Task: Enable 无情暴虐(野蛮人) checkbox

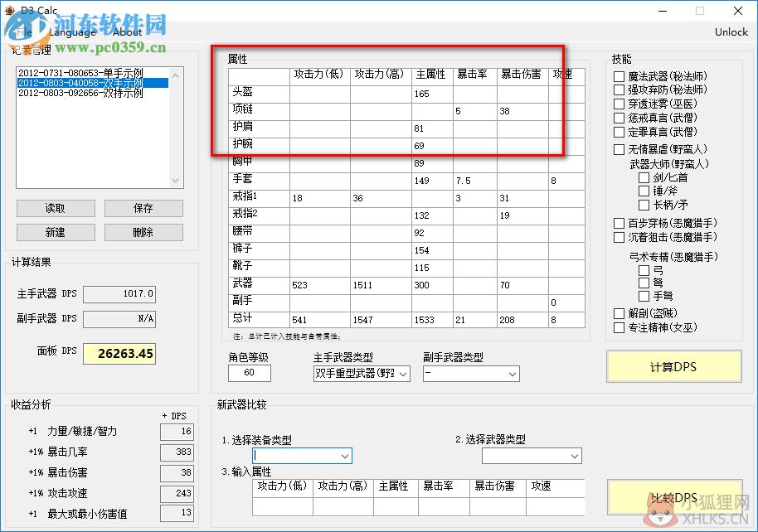Action: (x=619, y=149)
